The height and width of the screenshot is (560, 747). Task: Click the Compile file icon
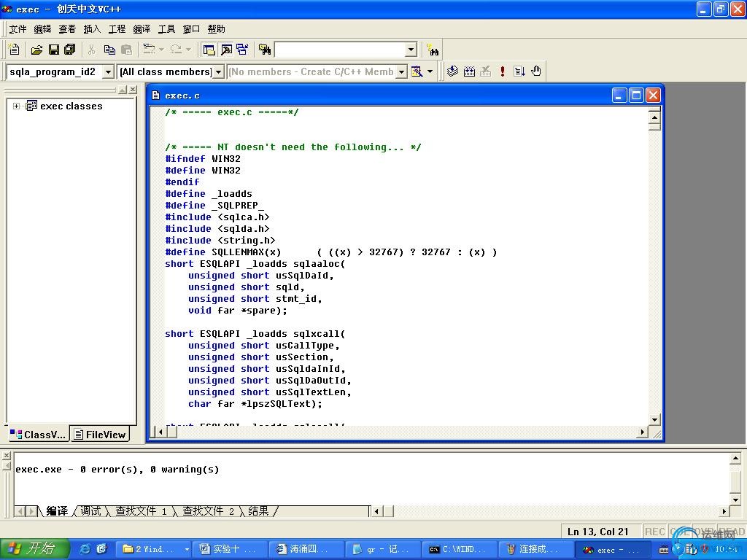(452, 71)
